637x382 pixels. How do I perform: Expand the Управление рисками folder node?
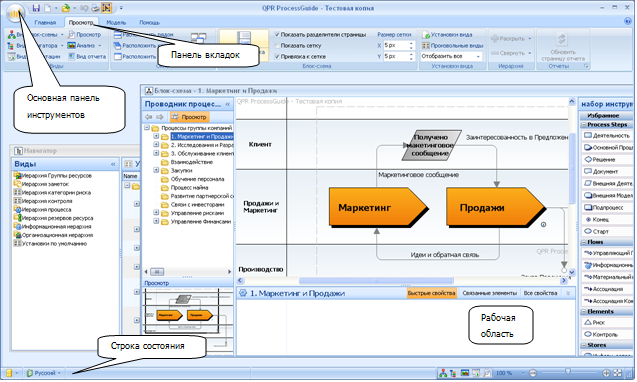pos(156,213)
